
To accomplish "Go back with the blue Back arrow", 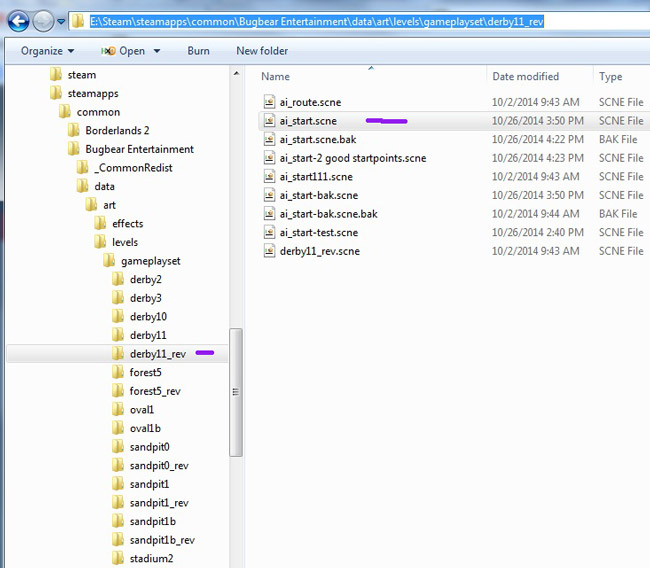I will [x=18, y=21].
